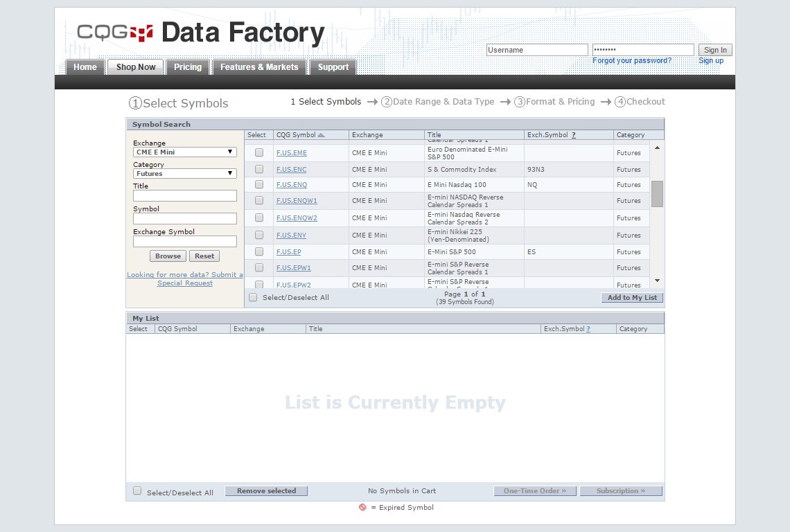Check the box for F.US.EPW1
This screenshot has height=532, width=790.
coord(259,267)
